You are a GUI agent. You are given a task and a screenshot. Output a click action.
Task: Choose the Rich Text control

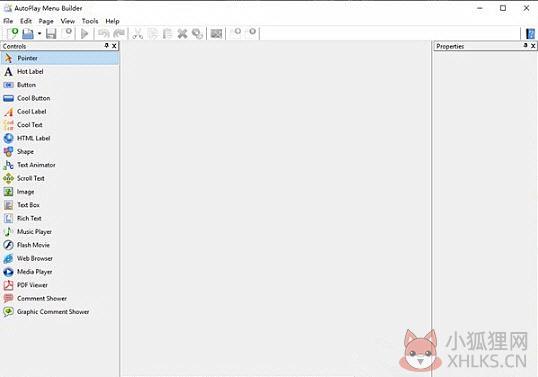[x=60, y=218]
